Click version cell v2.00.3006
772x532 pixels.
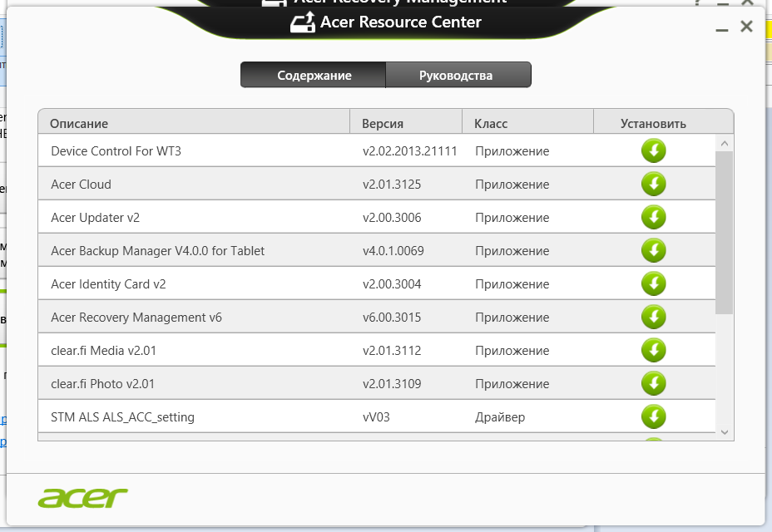click(x=392, y=218)
